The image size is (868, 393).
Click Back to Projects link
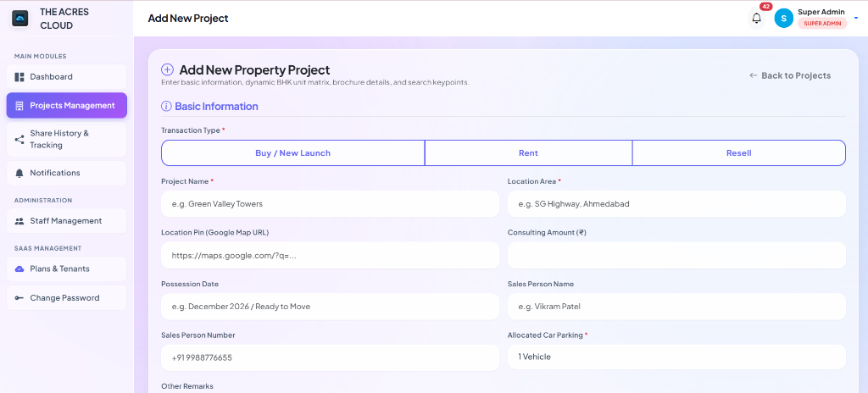[x=790, y=75]
